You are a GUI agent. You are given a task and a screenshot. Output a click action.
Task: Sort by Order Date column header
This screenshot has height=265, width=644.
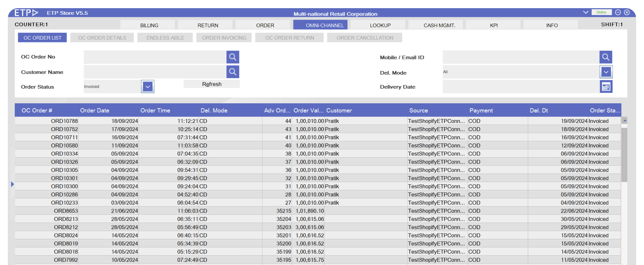95,111
